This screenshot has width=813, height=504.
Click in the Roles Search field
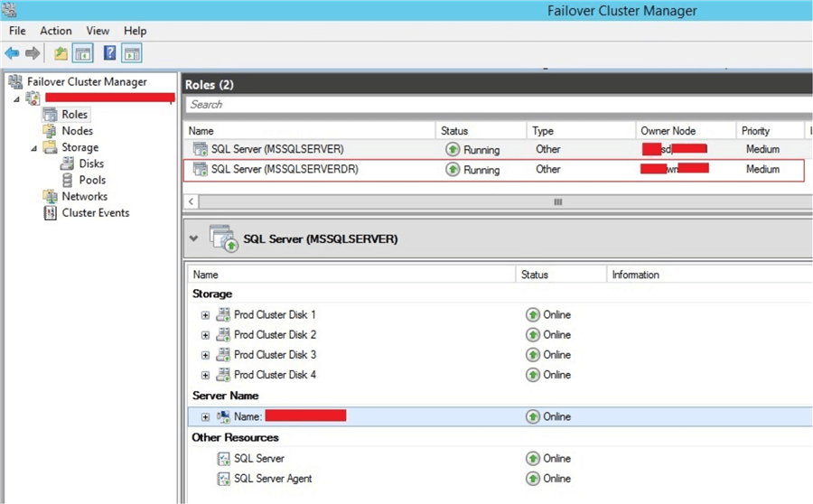click(x=499, y=104)
